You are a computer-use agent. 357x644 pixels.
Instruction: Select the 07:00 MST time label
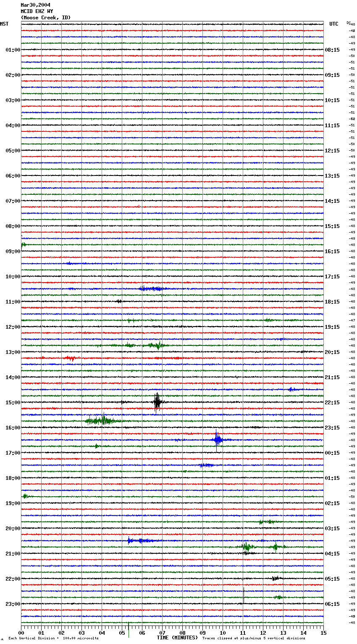(x=13, y=201)
